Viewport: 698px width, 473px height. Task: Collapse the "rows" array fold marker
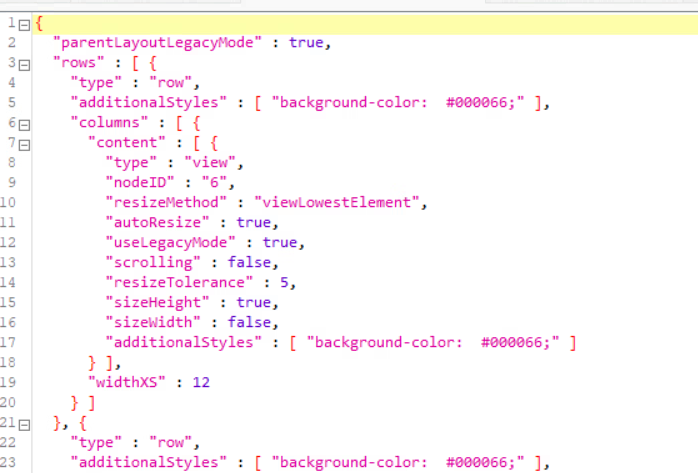(24, 63)
